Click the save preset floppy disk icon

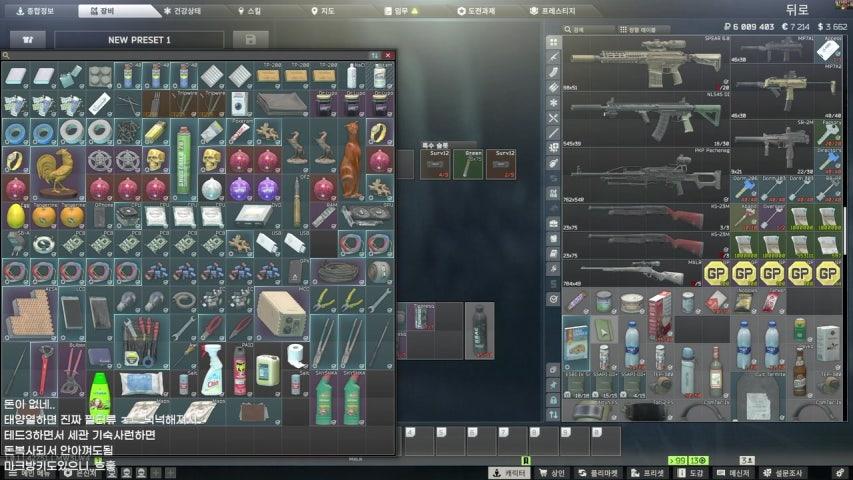click(x=250, y=39)
